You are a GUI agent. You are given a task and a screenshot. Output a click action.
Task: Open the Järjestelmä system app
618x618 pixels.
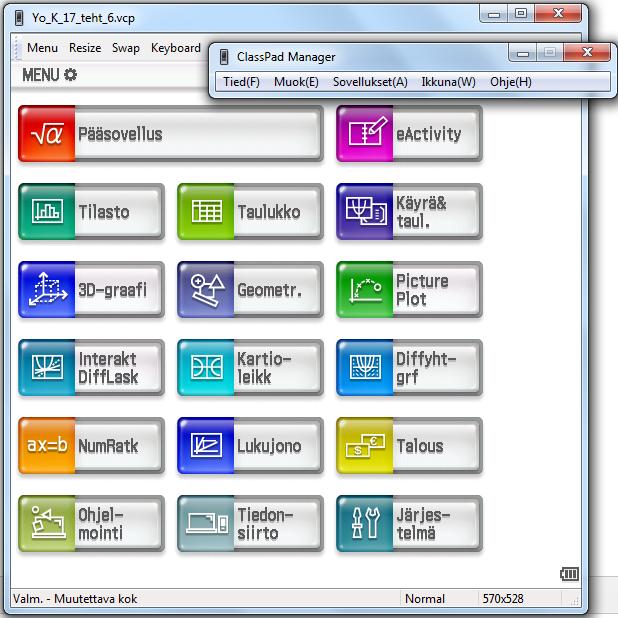[410, 524]
